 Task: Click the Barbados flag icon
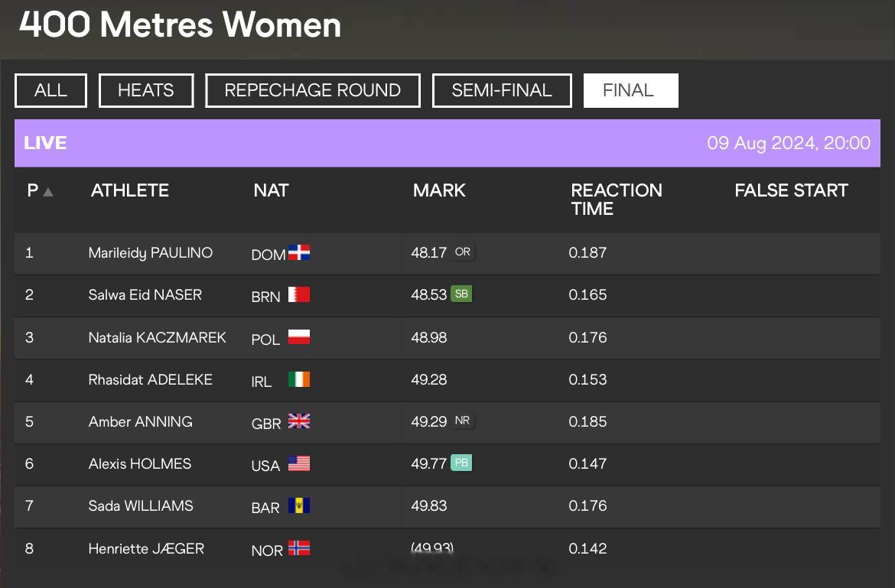click(x=298, y=506)
